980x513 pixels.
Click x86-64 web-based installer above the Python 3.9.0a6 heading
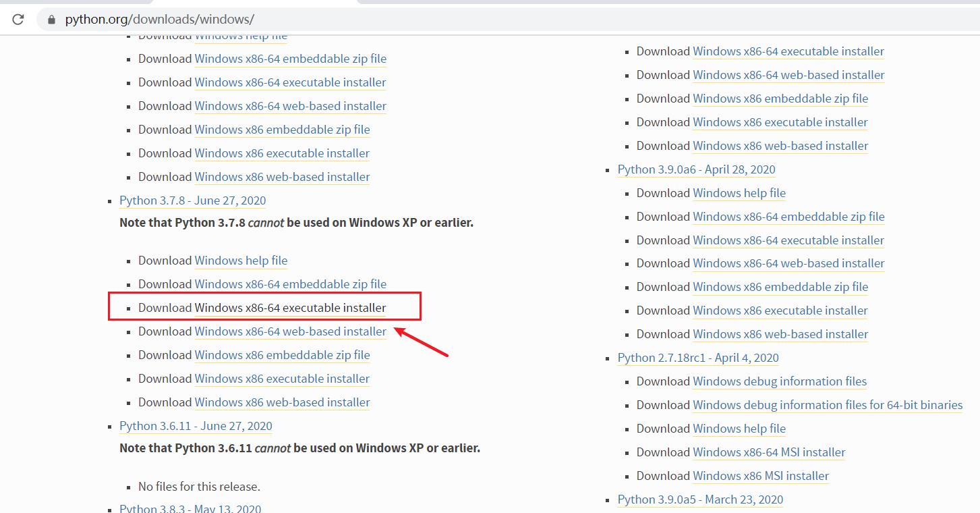(788, 75)
